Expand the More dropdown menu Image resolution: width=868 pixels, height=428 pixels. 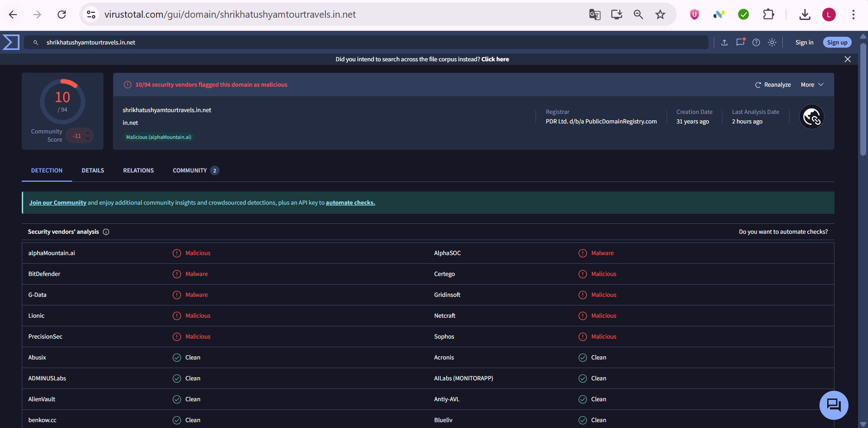click(x=812, y=85)
